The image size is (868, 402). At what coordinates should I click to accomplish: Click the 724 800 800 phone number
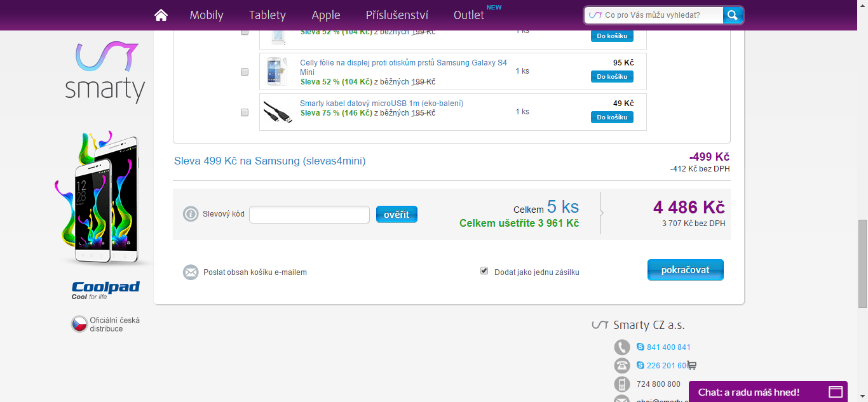(x=658, y=384)
